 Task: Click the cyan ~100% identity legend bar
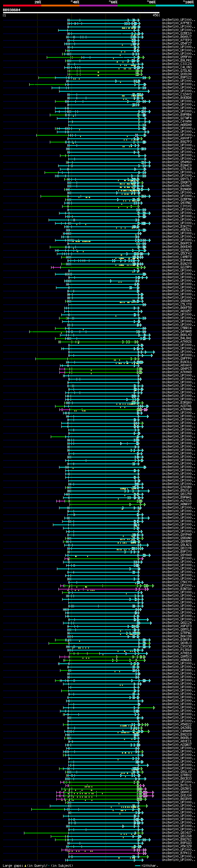pyautogui.click(x=175, y=6)
